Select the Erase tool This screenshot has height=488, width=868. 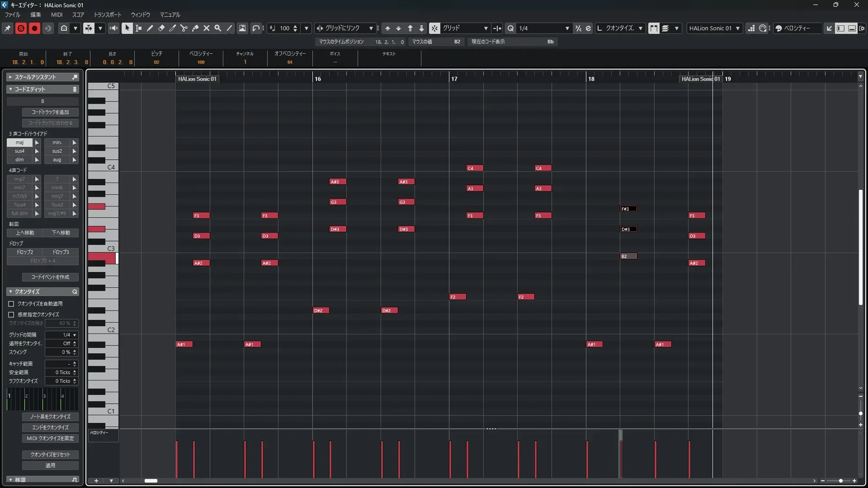tap(161, 28)
